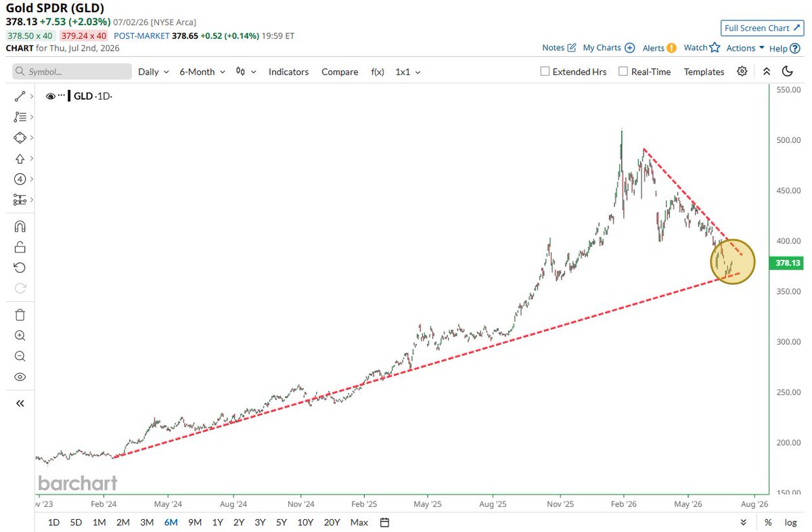Click the Alerts warning icon
Image resolution: width=812 pixels, height=532 pixels.
tap(671, 47)
